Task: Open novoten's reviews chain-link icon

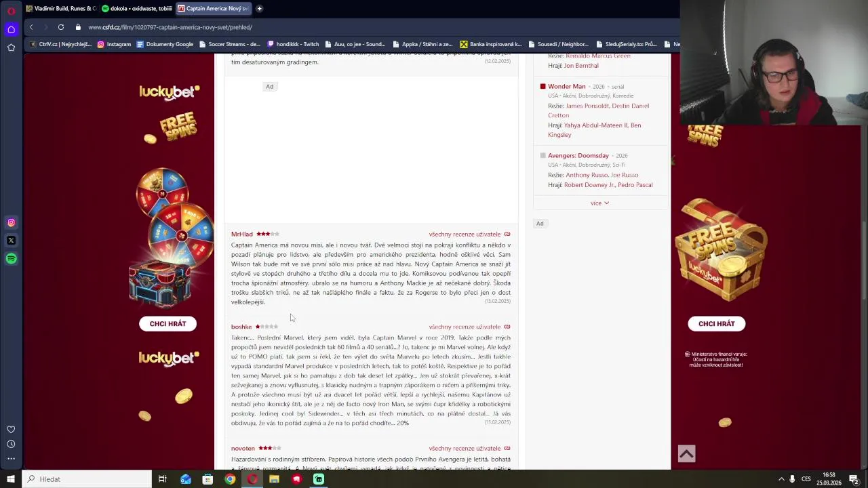Action: pos(507,449)
